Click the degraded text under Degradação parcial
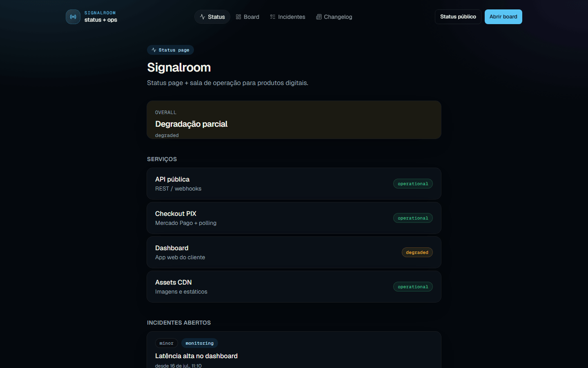The image size is (588, 368). (167, 135)
